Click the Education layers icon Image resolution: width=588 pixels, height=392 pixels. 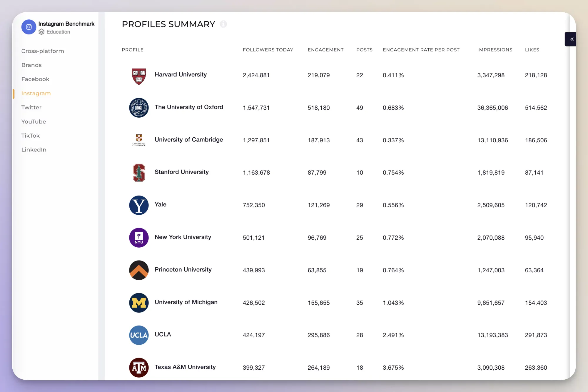point(41,32)
